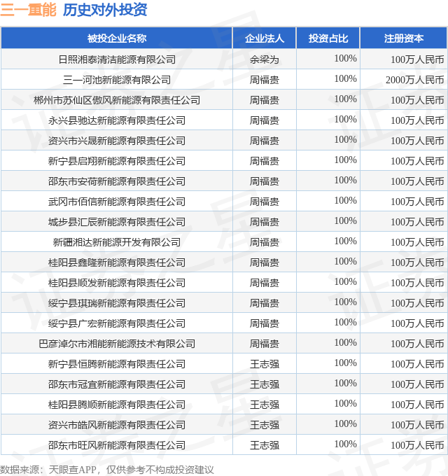448x476 pixels.
Task: Click 100% in 新疆湘达新能源开发 row
Action: pyautogui.click(x=345, y=241)
